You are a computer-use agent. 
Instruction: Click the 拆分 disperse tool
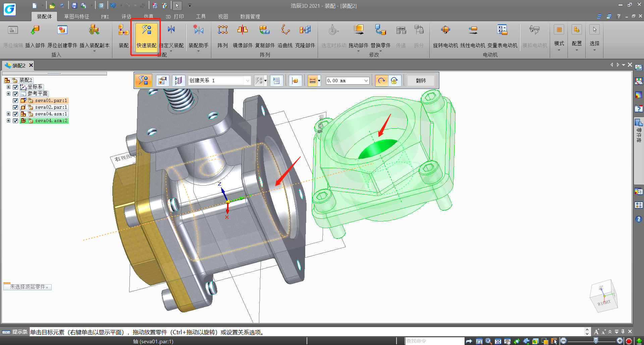click(419, 36)
